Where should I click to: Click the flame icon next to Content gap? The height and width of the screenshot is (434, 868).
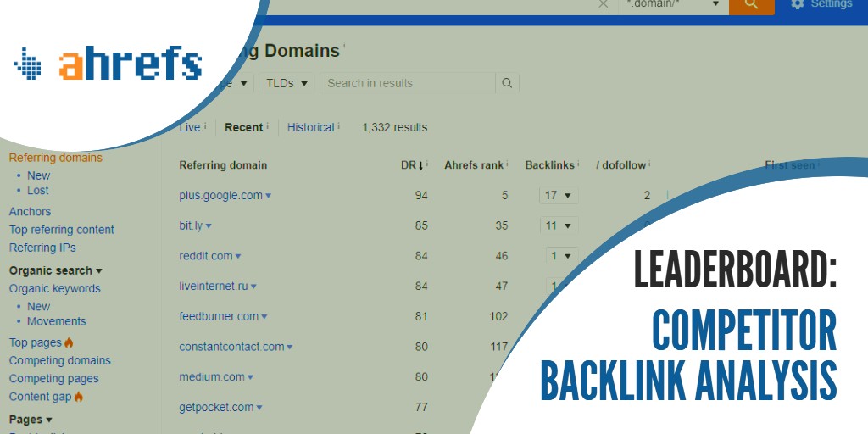pos(78,397)
